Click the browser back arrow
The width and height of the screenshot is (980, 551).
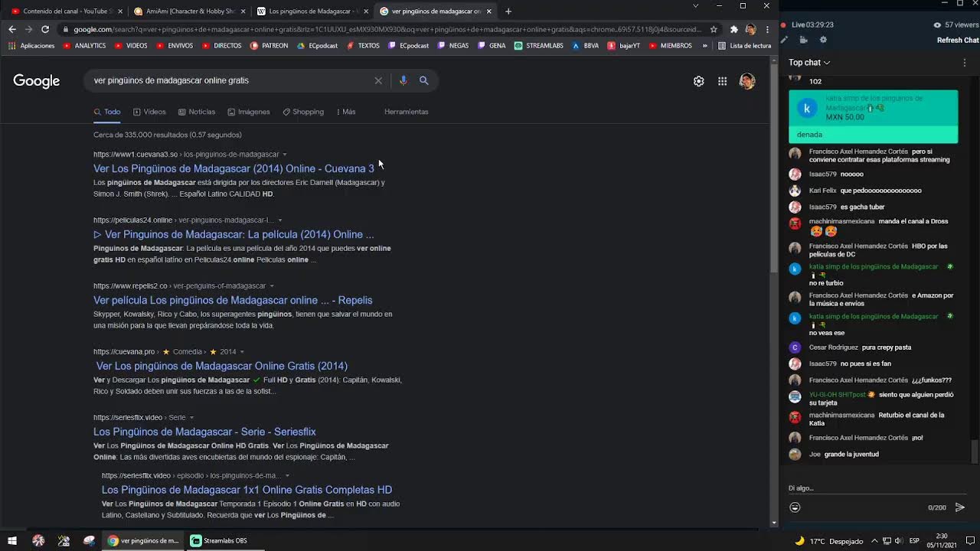tap(11, 29)
